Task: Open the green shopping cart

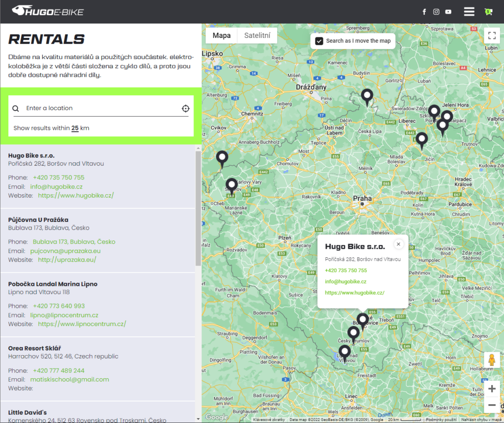Action: 488,12
